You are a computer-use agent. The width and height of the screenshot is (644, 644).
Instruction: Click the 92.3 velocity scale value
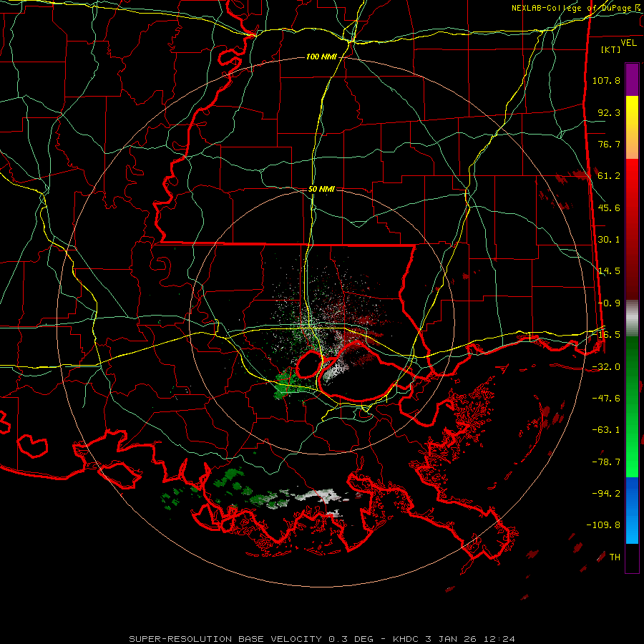(x=609, y=112)
